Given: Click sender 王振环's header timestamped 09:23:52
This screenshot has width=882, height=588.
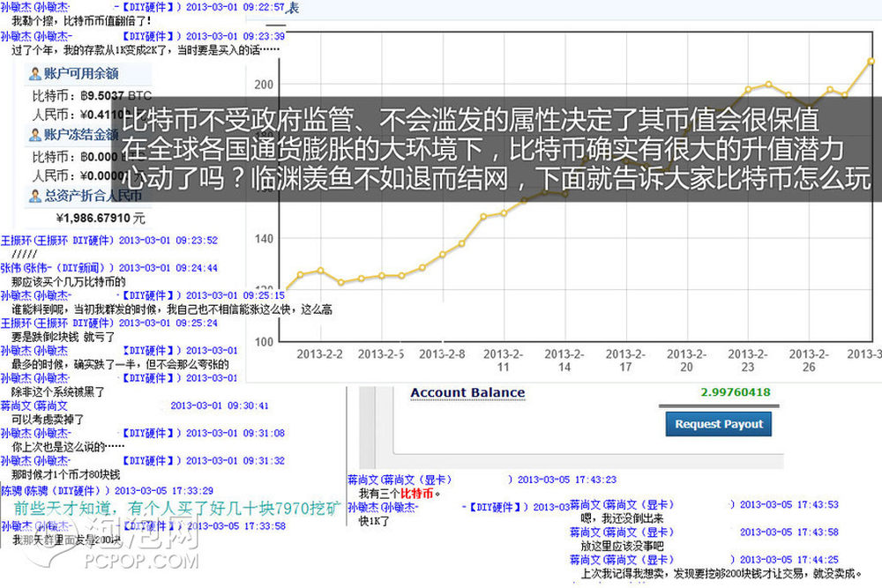Looking at the screenshot, I should point(109,241).
